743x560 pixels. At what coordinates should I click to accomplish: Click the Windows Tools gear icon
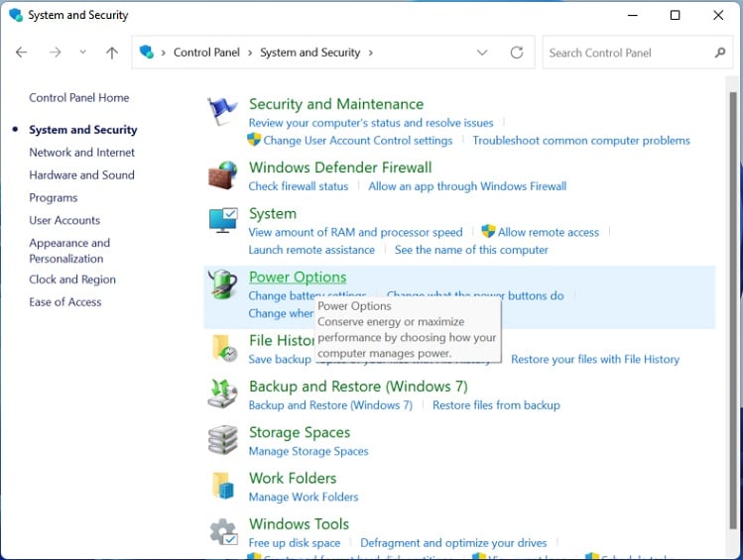[223, 531]
